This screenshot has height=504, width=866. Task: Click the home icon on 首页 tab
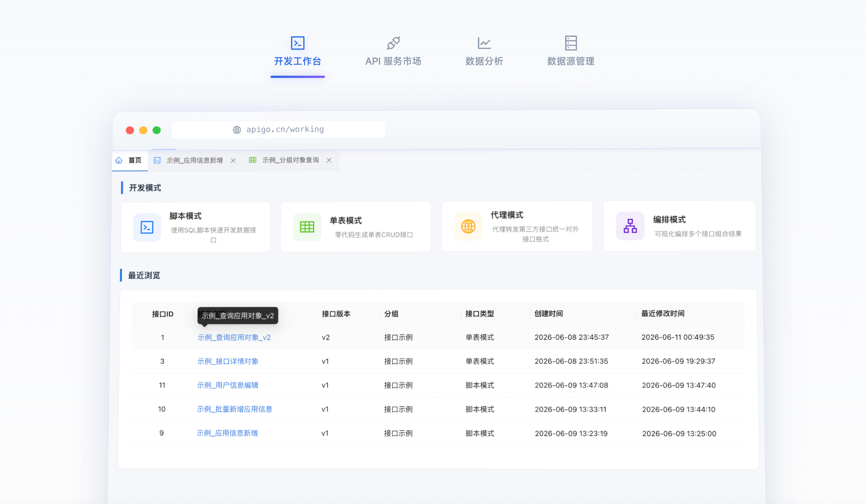pyautogui.click(x=119, y=160)
